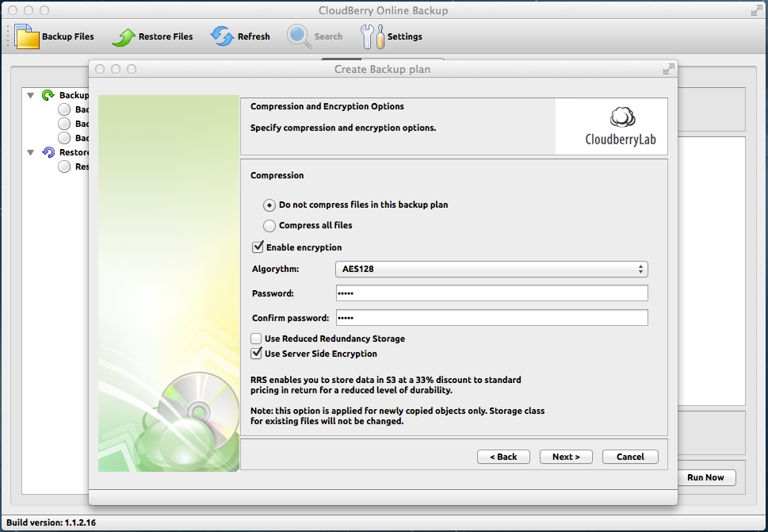This screenshot has width=768, height=532.
Task: Click the 'Compression' section label
Action: (x=277, y=175)
